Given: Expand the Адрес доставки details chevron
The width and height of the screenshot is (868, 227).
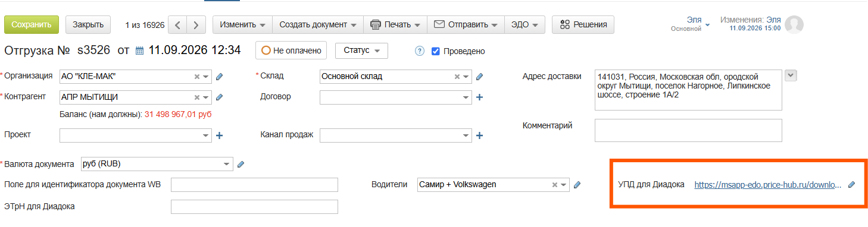Looking at the screenshot, I should pyautogui.click(x=791, y=75).
